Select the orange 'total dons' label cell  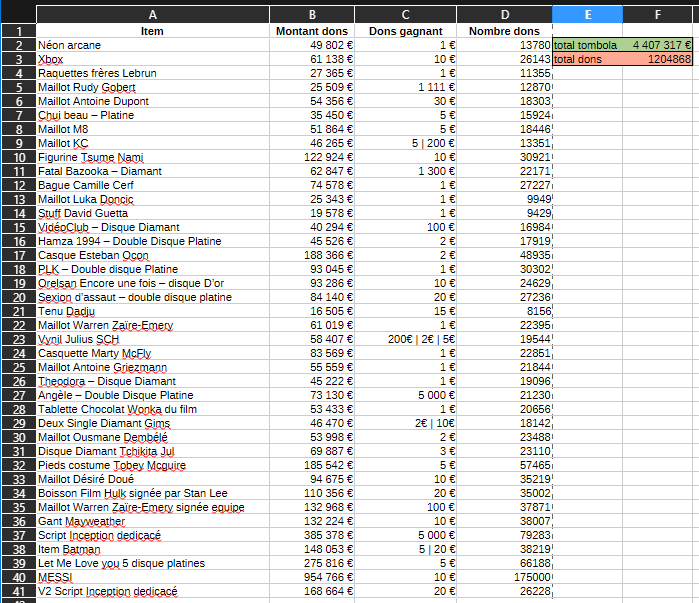(588, 59)
